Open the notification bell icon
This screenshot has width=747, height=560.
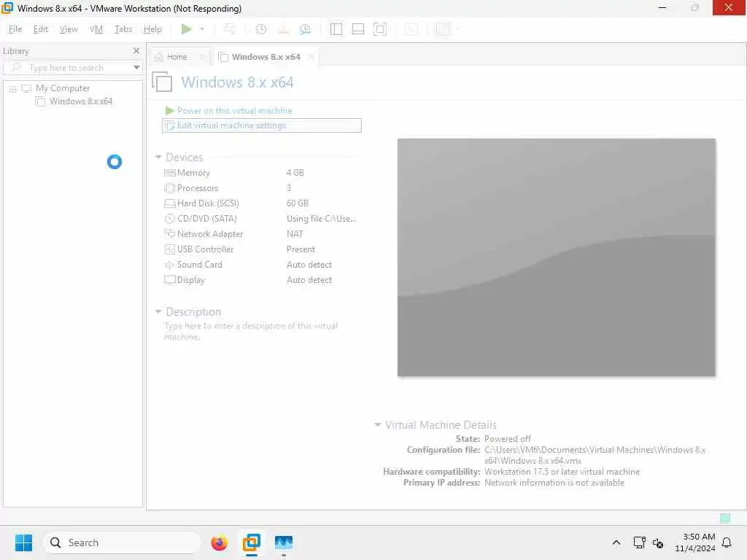tap(727, 542)
